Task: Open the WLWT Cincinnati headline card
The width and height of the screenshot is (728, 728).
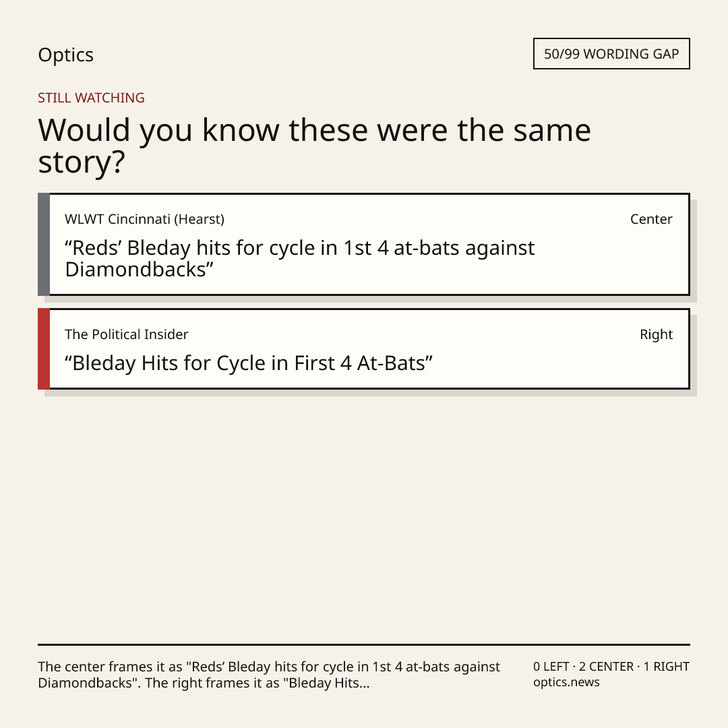Action: click(364, 244)
